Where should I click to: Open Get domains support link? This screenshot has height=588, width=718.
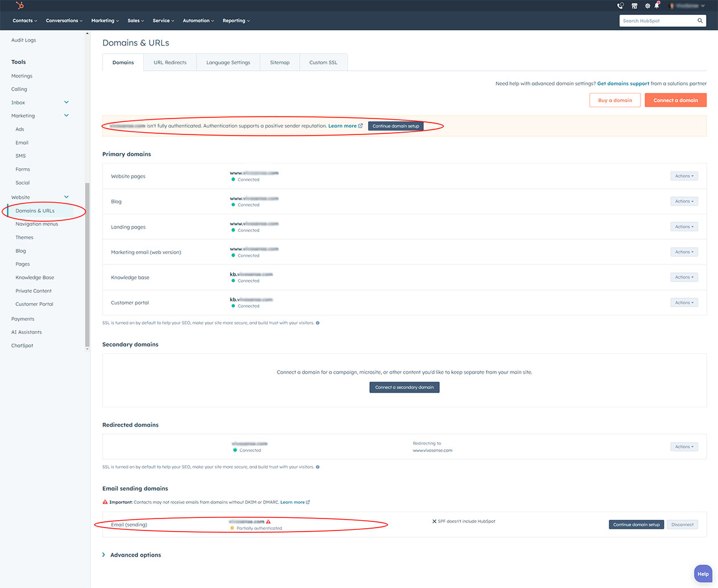tap(623, 84)
